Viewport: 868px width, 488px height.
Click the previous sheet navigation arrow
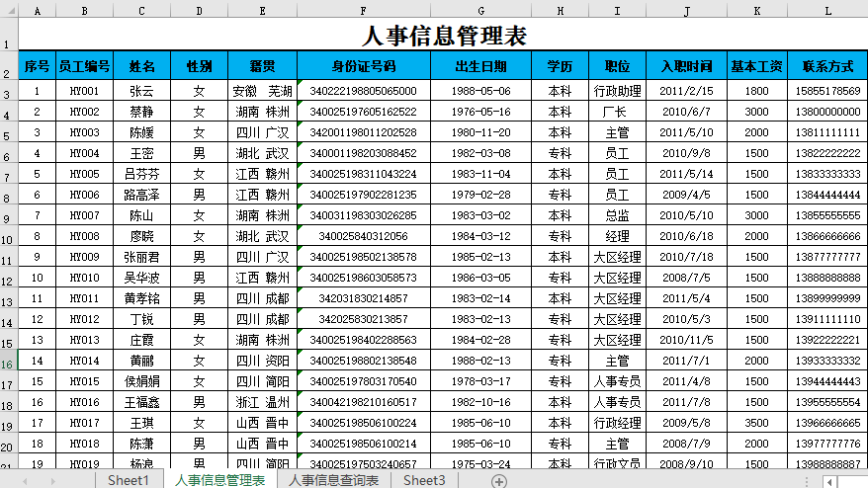pyautogui.click(x=25, y=480)
